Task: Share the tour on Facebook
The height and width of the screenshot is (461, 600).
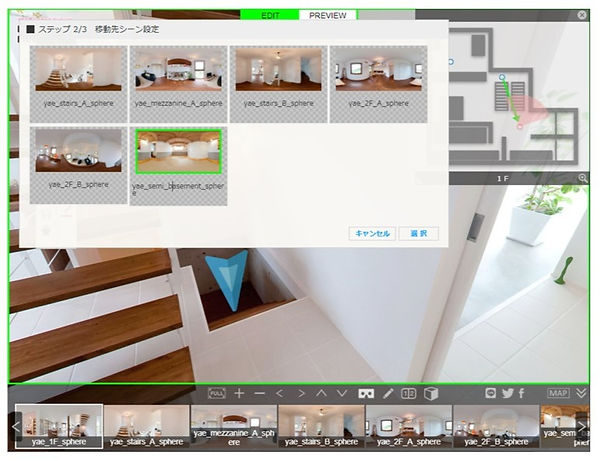Action: 521,394
